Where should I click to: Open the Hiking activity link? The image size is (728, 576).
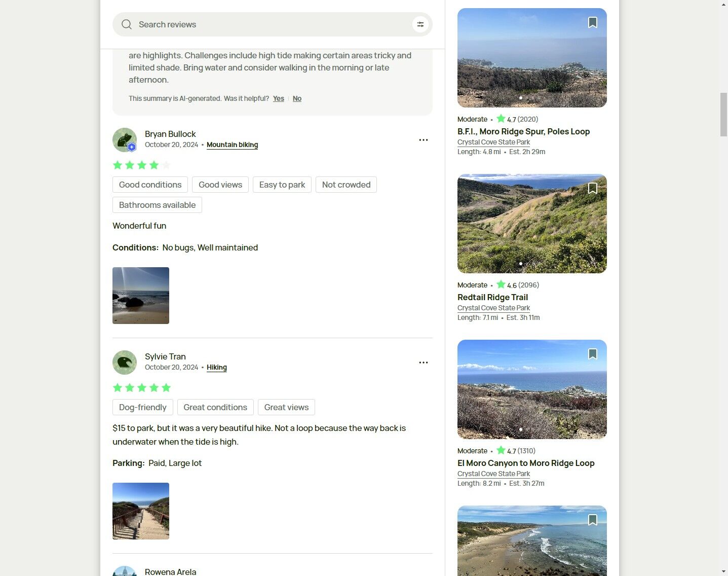[217, 367]
